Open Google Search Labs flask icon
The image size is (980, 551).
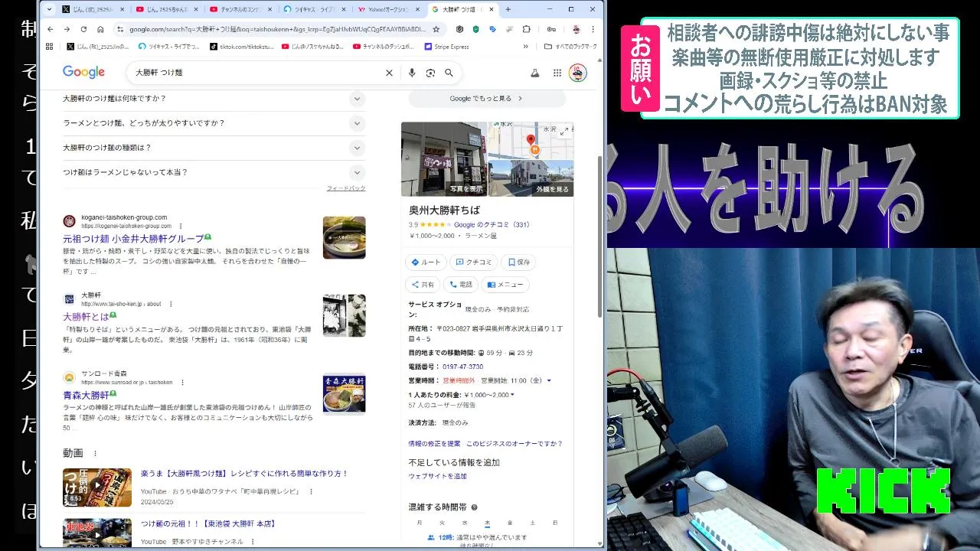(x=535, y=73)
